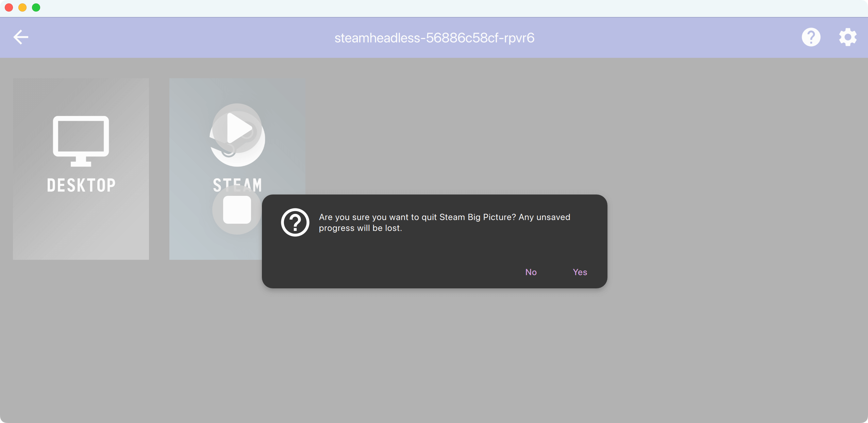
Task: Click the Desktop monitor icon
Action: [81, 141]
